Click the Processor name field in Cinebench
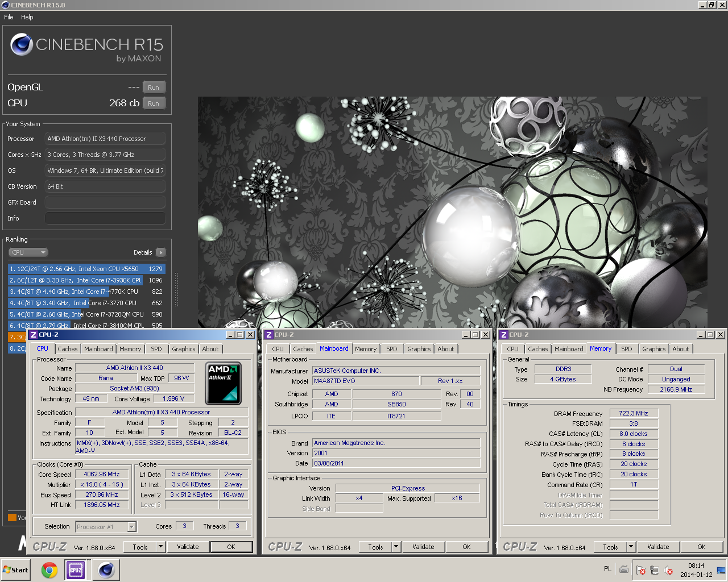This screenshot has width=728, height=582. pyautogui.click(x=105, y=139)
